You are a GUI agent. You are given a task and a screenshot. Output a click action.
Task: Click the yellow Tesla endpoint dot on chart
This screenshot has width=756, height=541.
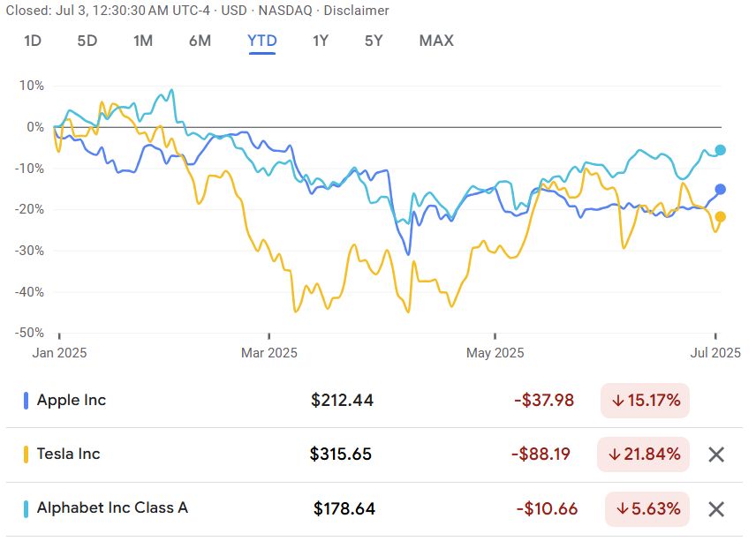720,217
